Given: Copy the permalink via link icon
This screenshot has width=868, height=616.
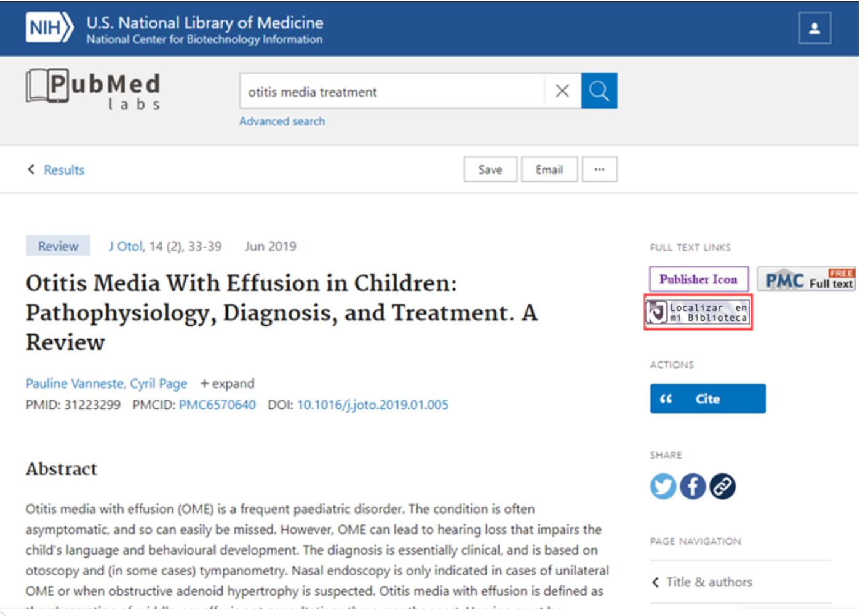Looking at the screenshot, I should (722, 486).
